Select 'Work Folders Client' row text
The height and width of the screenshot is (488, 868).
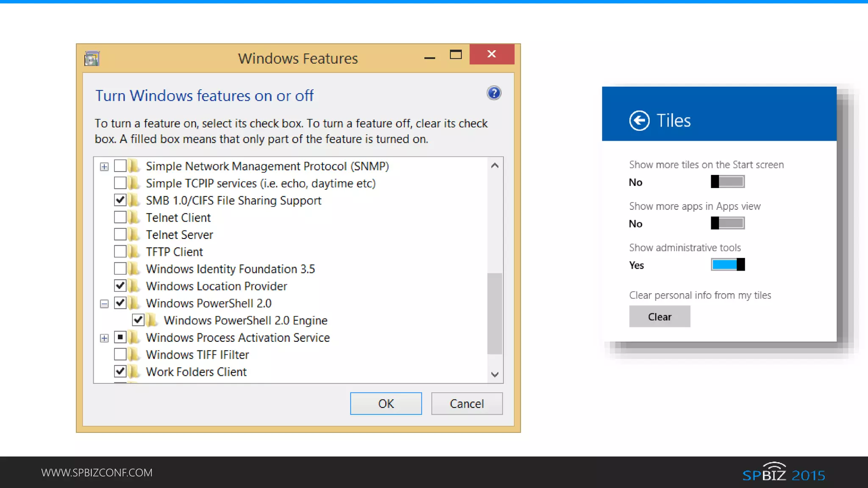click(196, 372)
